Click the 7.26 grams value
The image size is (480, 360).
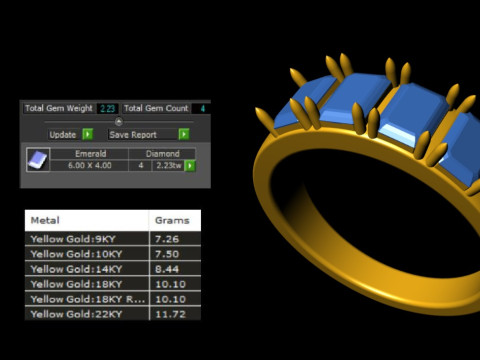click(x=167, y=239)
